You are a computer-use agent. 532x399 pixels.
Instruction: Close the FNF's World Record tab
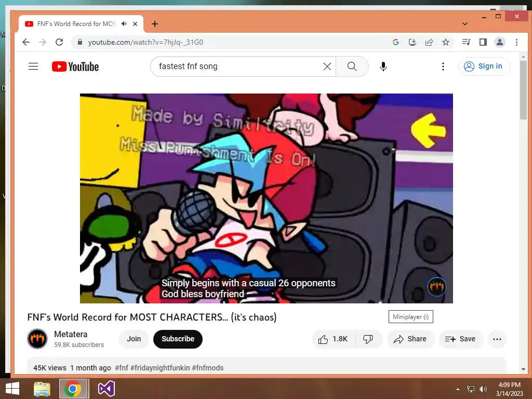[x=135, y=24]
